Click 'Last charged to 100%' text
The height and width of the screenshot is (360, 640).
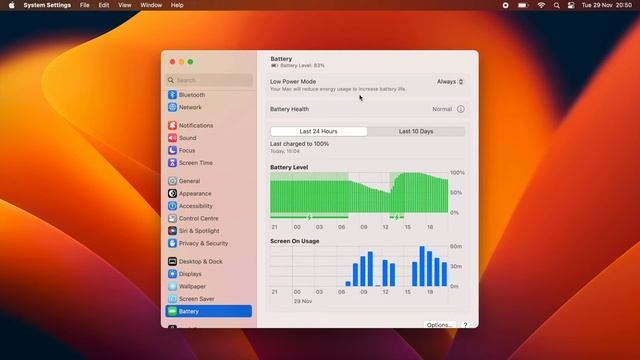tap(299, 144)
